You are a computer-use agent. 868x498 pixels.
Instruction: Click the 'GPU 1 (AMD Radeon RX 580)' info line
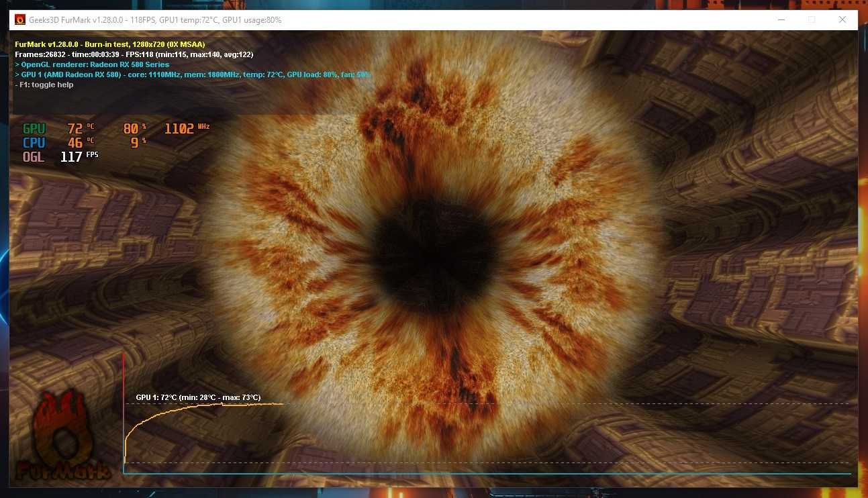193,74
